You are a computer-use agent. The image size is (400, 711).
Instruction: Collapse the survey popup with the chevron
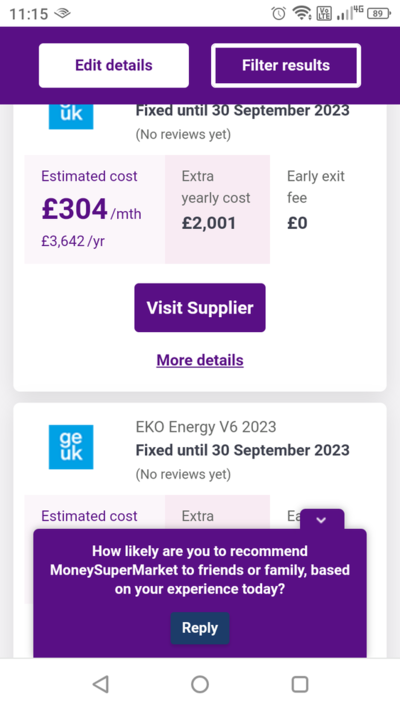point(322,520)
